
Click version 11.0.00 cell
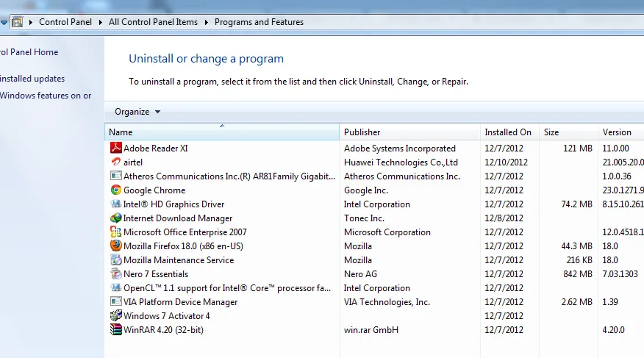pyautogui.click(x=615, y=148)
